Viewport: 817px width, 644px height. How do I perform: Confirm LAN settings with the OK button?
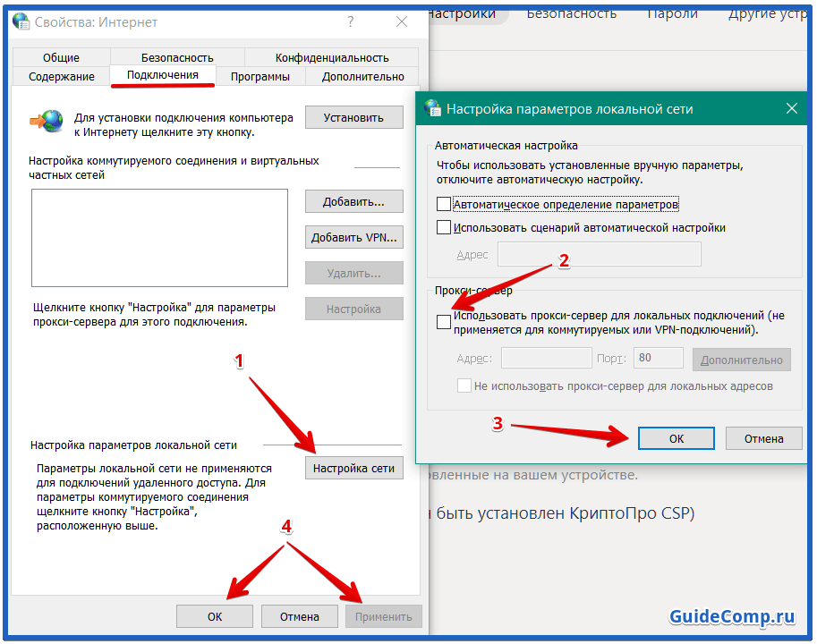[677, 439]
